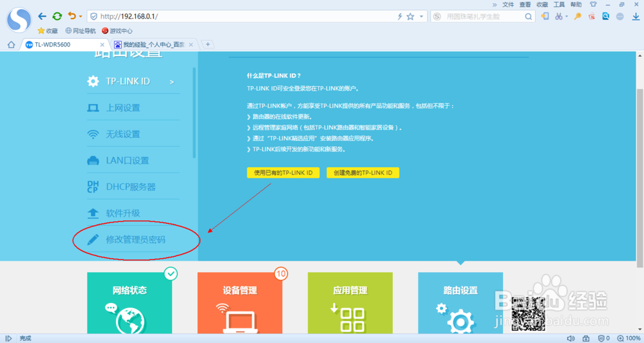Open the 设备管理 tile
Viewport: 644px width, 343px height.
pyautogui.click(x=240, y=303)
